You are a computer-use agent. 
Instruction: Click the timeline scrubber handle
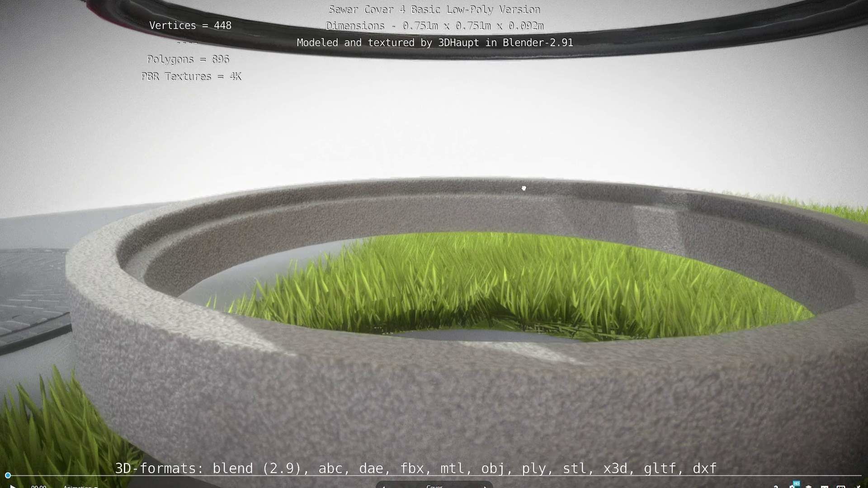pyautogui.click(x=8, y=475)
